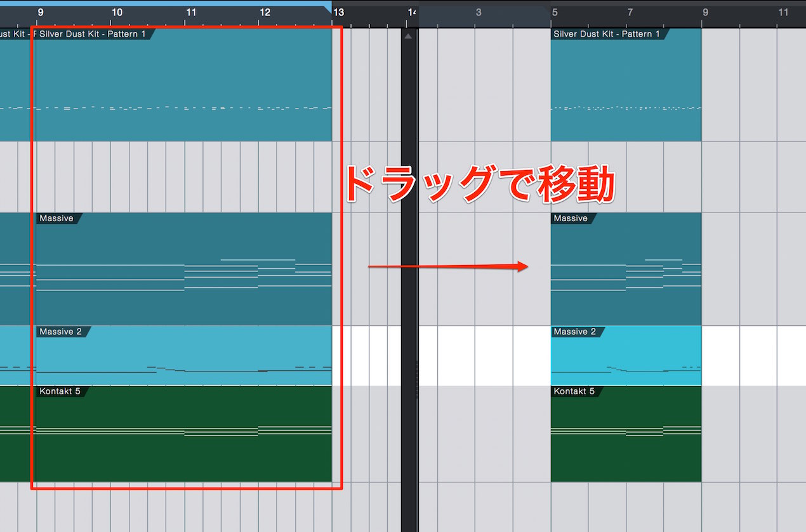The image size is (806, 532).
Task: Select the moved Kontakt 5 clip on right
Action: [x=626, y=434]
